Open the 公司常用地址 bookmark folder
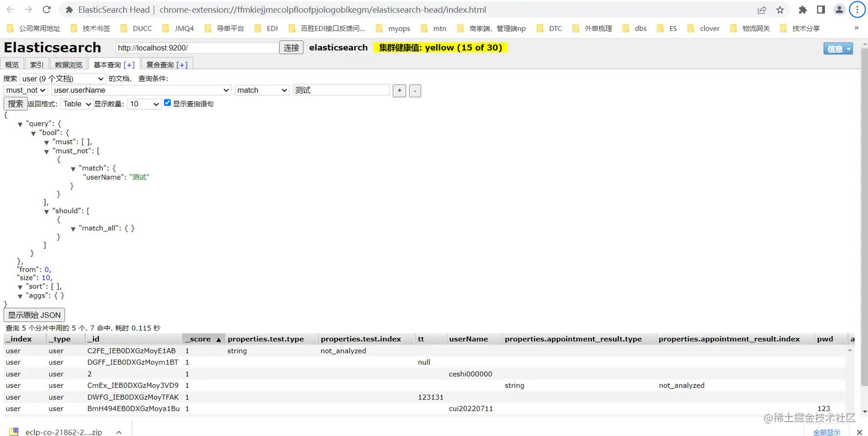This screenshot has width=868, height=436. pyautogui.click(x=33, y=28)
